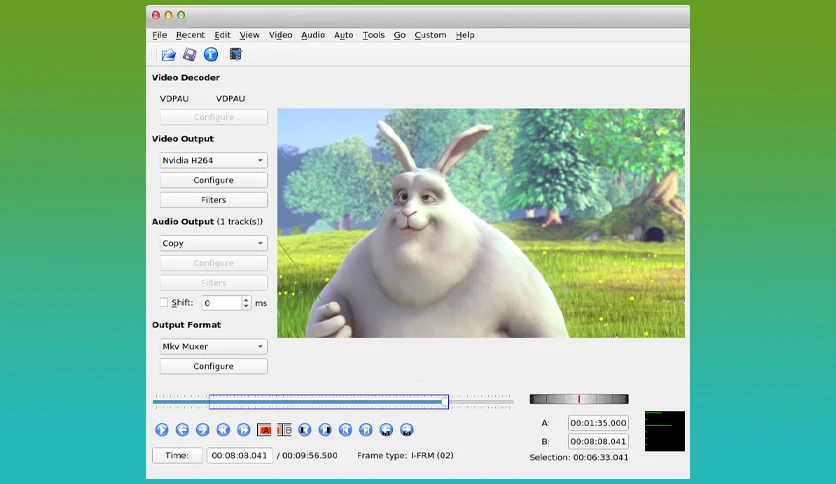Open the Help menu

[x=465, y=35]
